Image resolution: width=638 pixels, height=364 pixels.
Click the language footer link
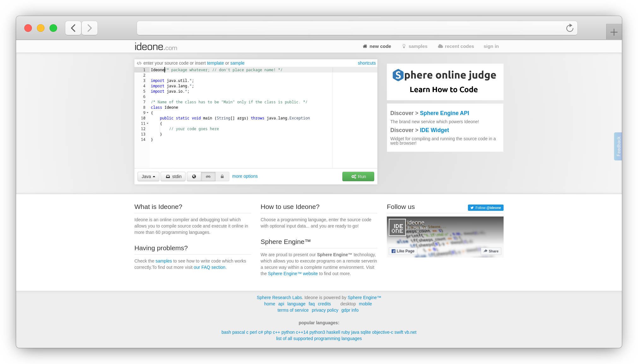coord(296,304)
